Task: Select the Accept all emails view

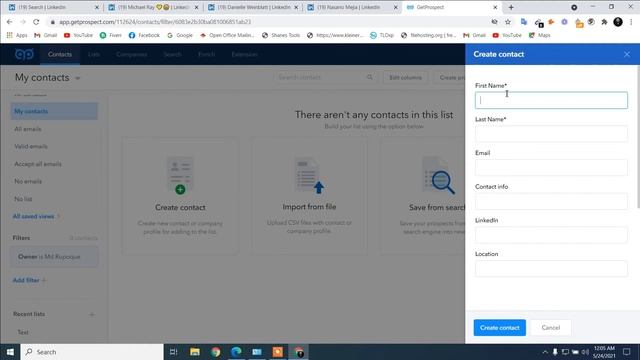Action: (x=38, y=164)
